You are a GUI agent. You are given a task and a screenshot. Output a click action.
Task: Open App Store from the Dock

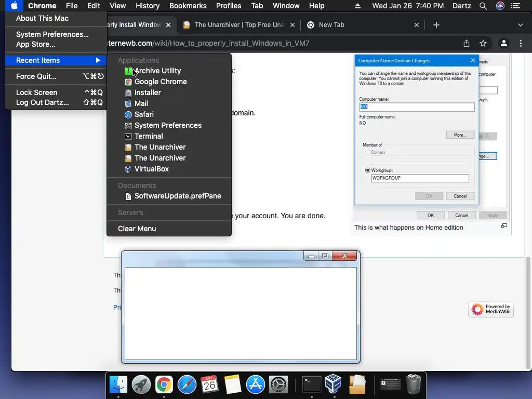255,384
